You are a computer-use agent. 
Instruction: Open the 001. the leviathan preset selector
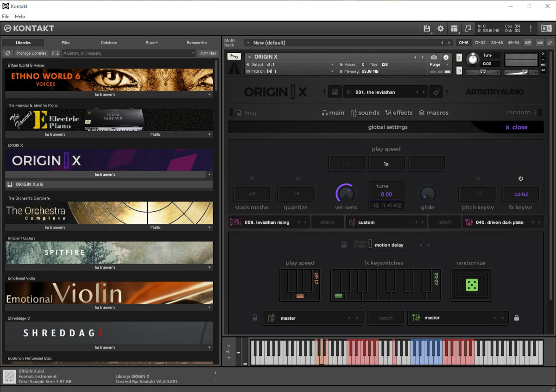coord(386,92)
